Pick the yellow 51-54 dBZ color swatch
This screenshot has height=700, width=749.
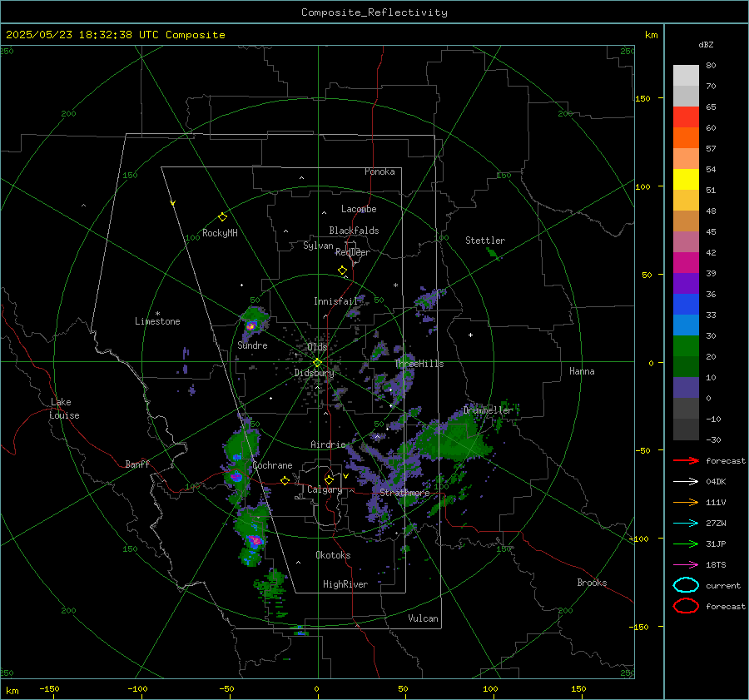[686, 179]
